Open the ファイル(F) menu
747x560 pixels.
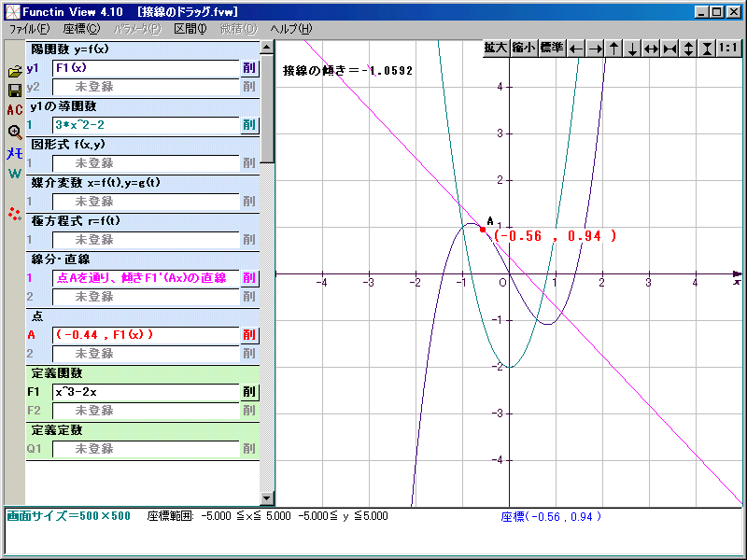tap(29, 29)
